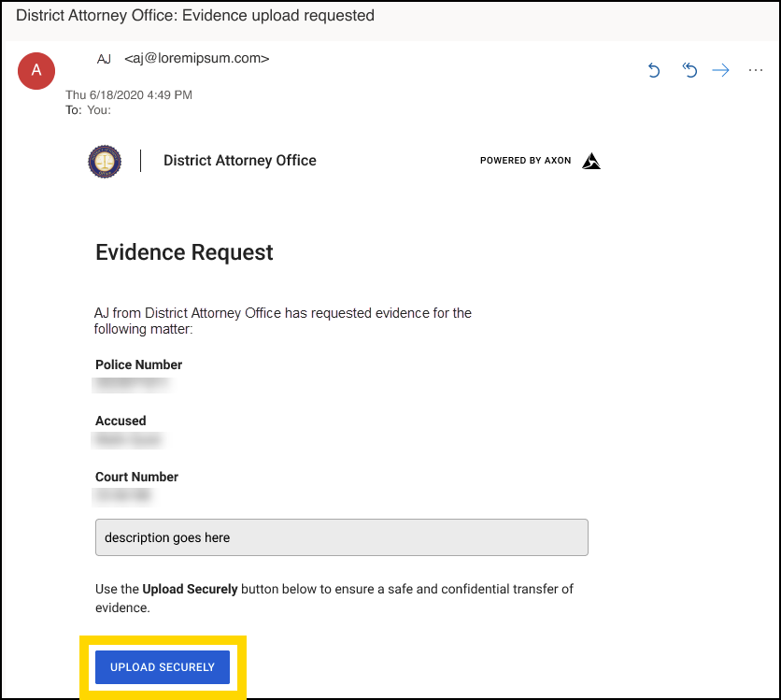
Task: Click the blurred Accused name
Action: point(131,439)
